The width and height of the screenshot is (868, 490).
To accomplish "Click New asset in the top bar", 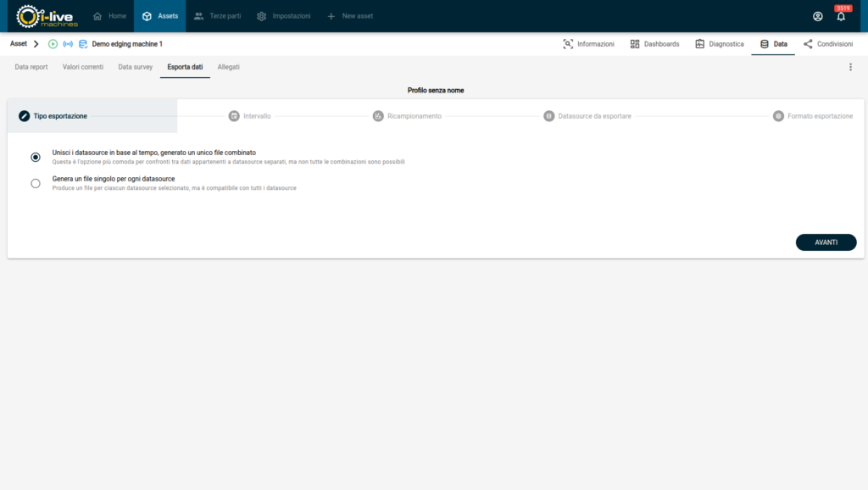I will click(x=349, y=16).
